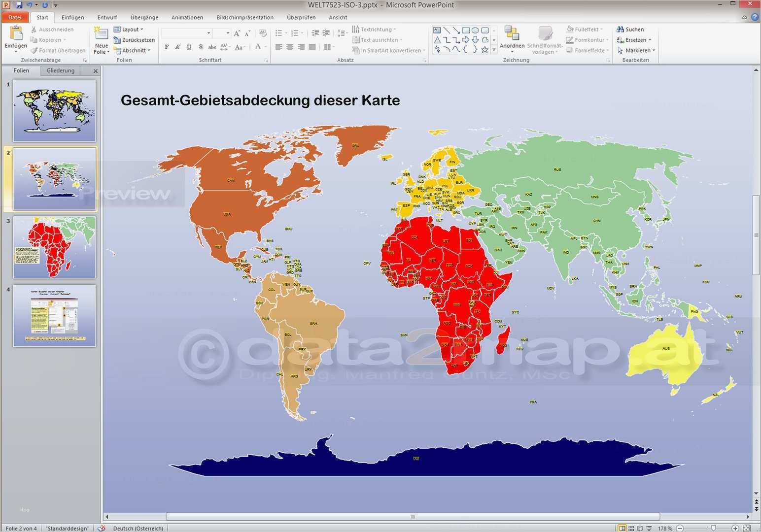
Task: Click the Format übertragen (format painter) icon
Action: 35,50
